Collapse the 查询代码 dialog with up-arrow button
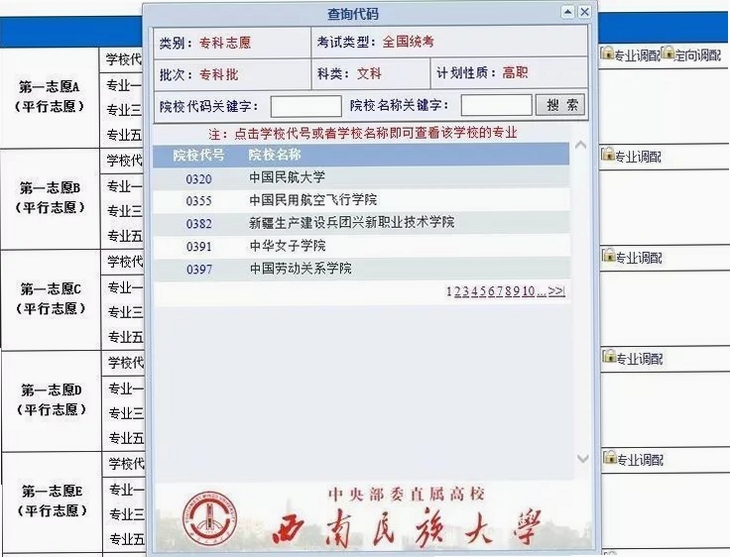730x557 pixels. click(568, 12)
